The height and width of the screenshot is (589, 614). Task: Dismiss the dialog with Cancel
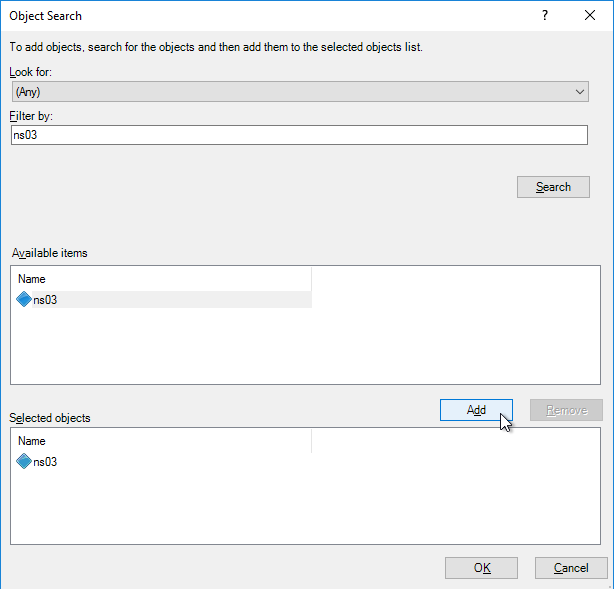point(571,568)
